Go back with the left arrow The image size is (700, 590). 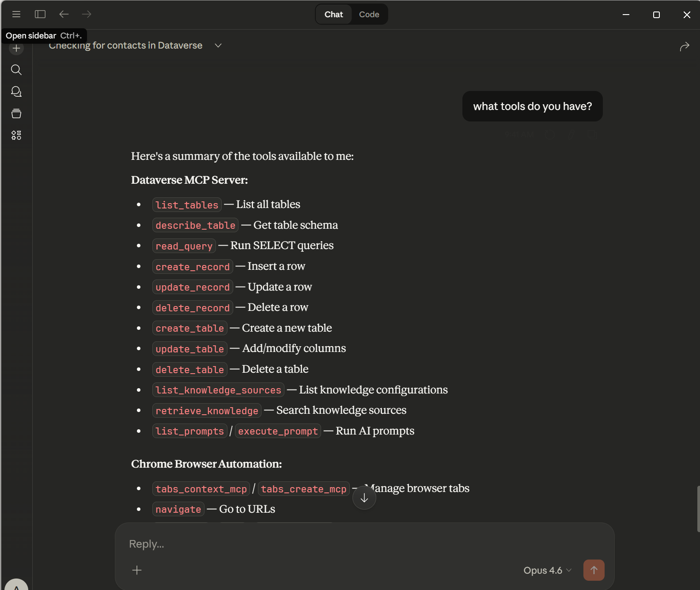pos(64,14)
